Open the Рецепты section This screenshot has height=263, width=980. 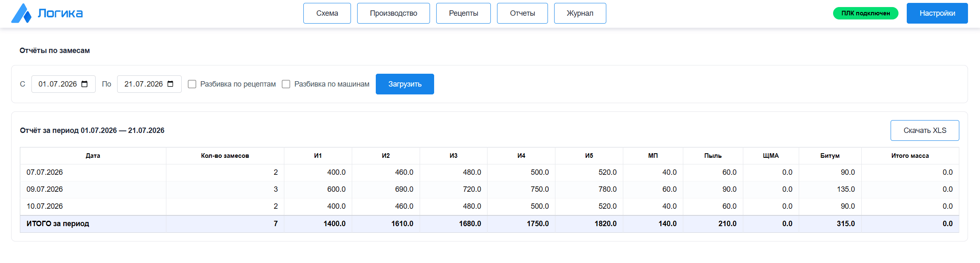(x=464, y=13)
